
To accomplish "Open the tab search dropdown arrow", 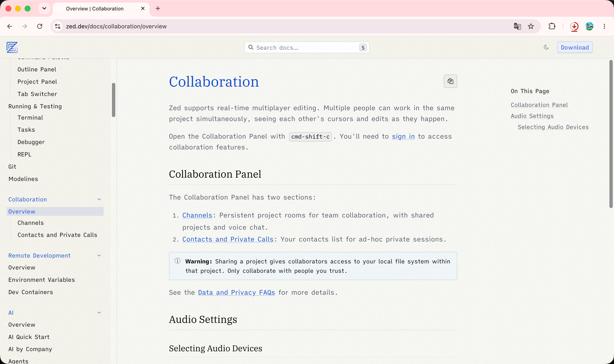I will (44, 9).
